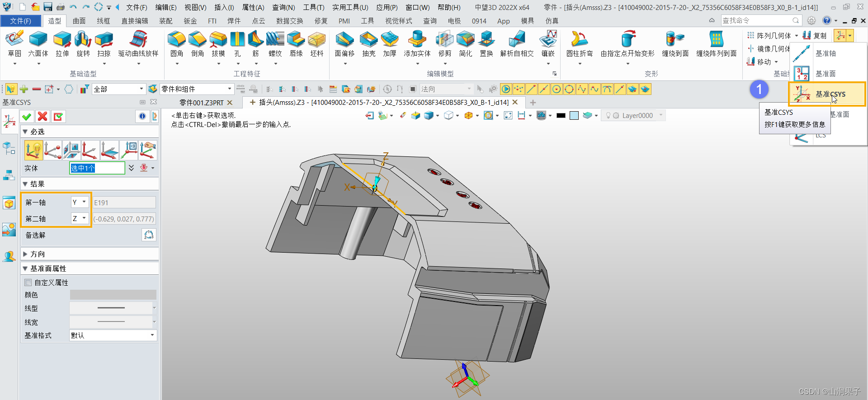Collapse the 基准面属性 section
This screenshot has height=400, width=868.
(25, 268)
